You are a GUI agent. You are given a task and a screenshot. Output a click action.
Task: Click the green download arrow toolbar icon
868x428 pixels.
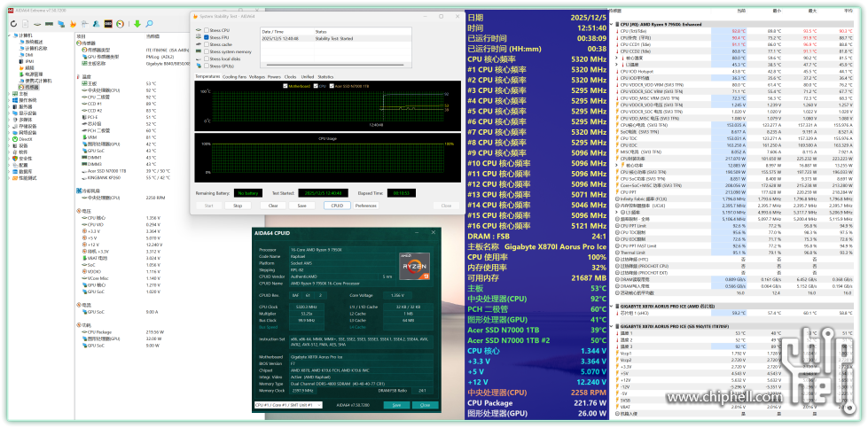pyautogui.click(x=137, y=24)
